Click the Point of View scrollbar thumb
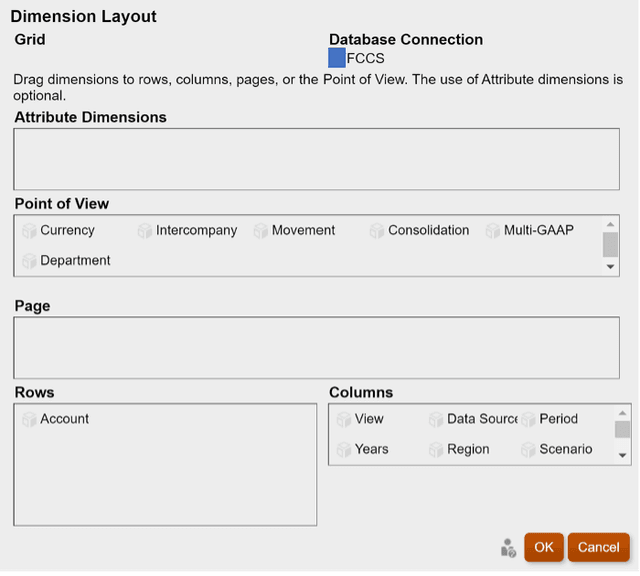640x576 pixels. [x=610, y=245]
